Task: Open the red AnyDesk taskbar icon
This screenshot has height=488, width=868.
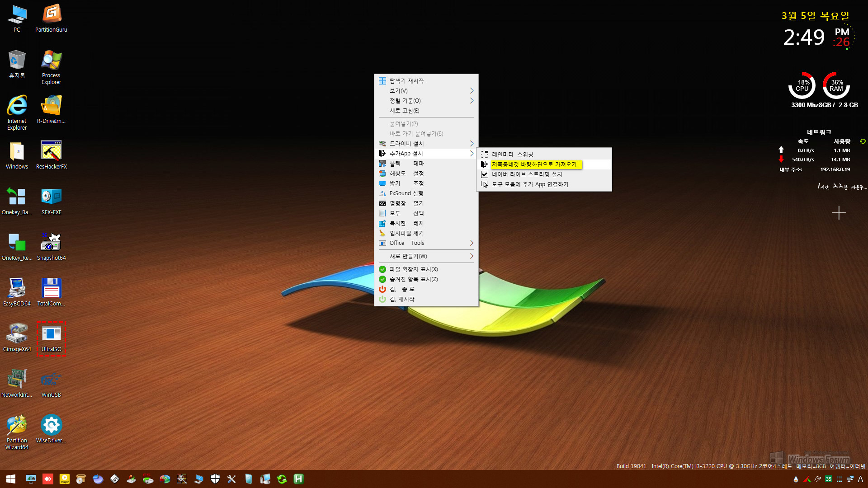Action: (48, 479)
